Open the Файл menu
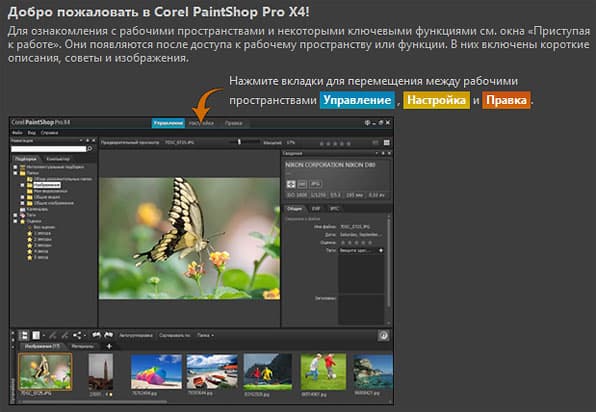Image resolution: width=596 pixels, height=412 pixels. (x=17, y=133)
